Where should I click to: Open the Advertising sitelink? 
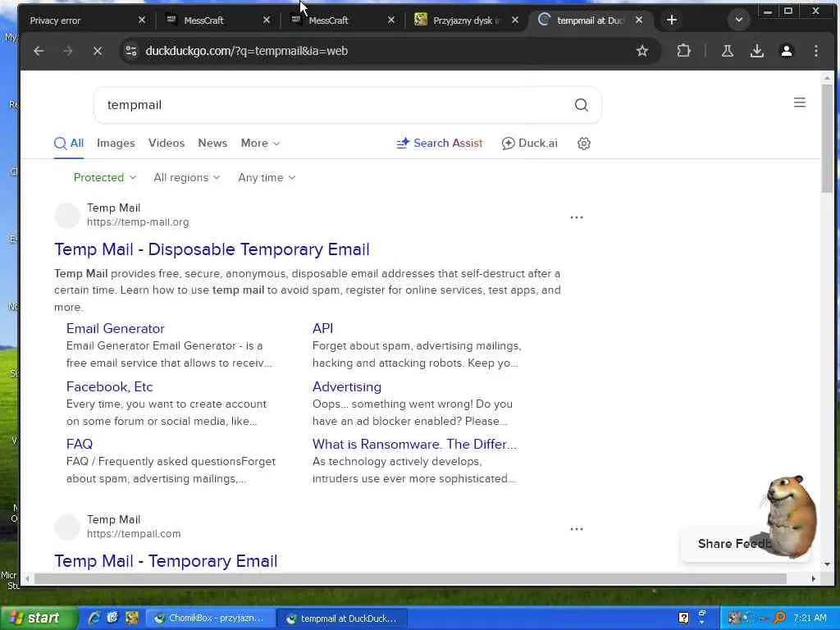coord(347,387)
